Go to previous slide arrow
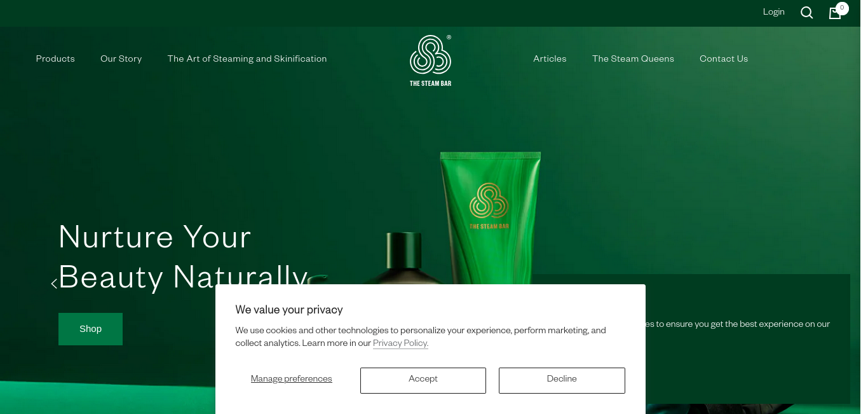Screen dimensions: 868x414 pos(54,284)
